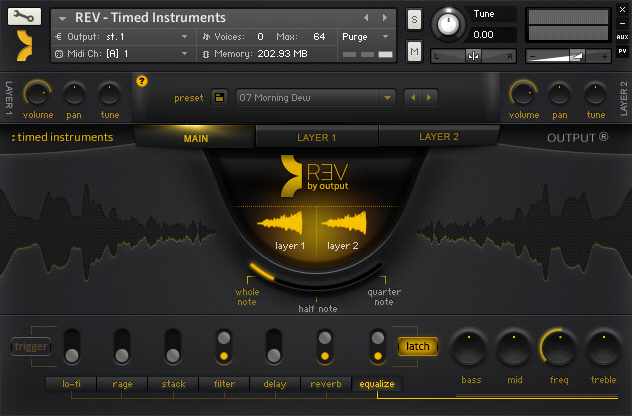
Task: Click the yellow Output logo in header
Action: coord(24,46)
